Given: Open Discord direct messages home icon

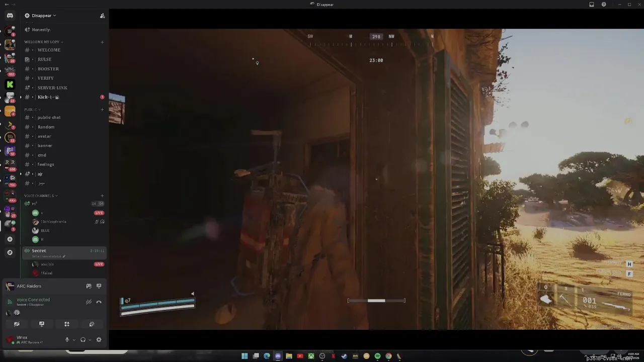Looking at the screenshot, I should (10, 16).
